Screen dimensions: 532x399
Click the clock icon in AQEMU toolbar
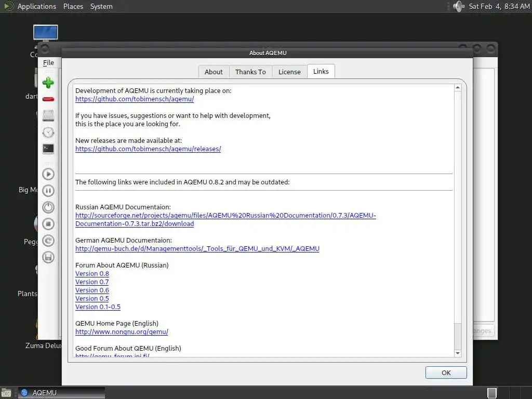pyautogui.click(x=48, y=132)
